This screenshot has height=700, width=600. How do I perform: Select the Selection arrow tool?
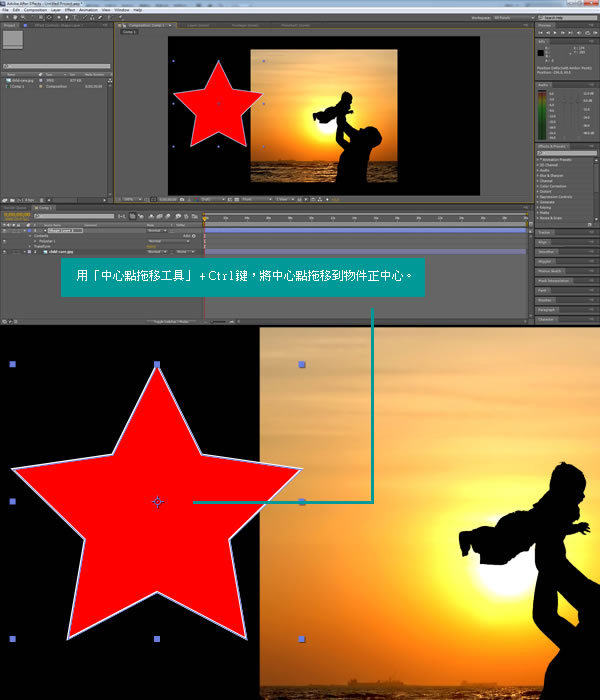7,17
